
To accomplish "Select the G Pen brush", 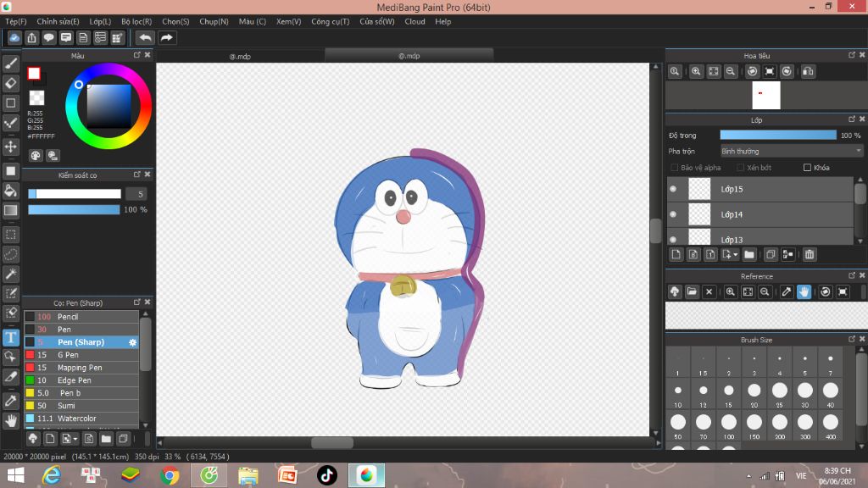I will [x=81, y=355].
